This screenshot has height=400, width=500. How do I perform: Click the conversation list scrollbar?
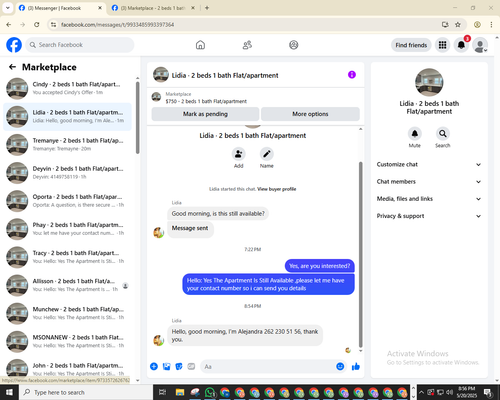[137, 117]
